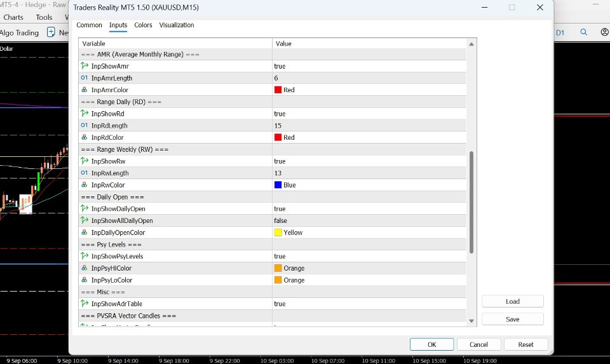Switch to the Common tab

tap(89, 25)
